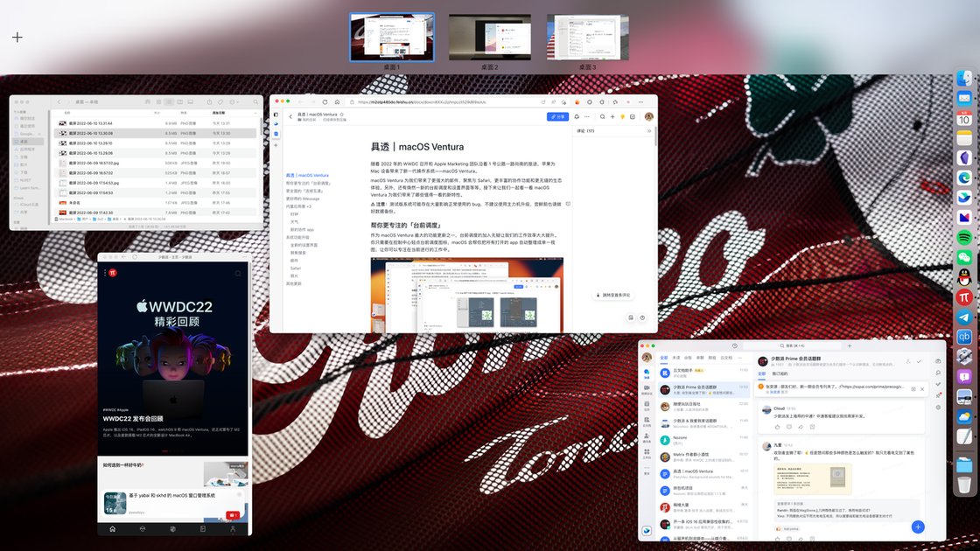980x551 pixels.
Task: Open more chat filters ellipsis
Action: (740, 358)
